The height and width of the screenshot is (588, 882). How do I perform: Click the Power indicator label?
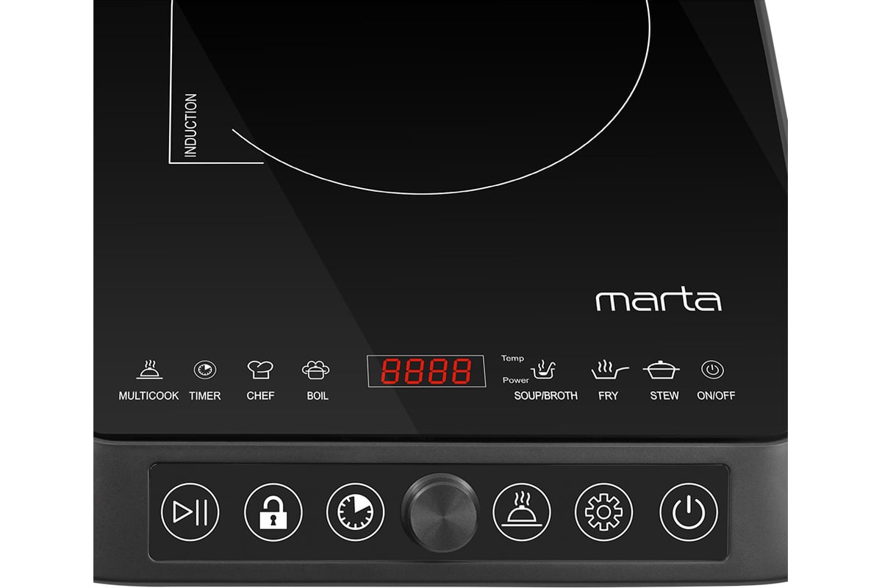(x=515, y=381)
